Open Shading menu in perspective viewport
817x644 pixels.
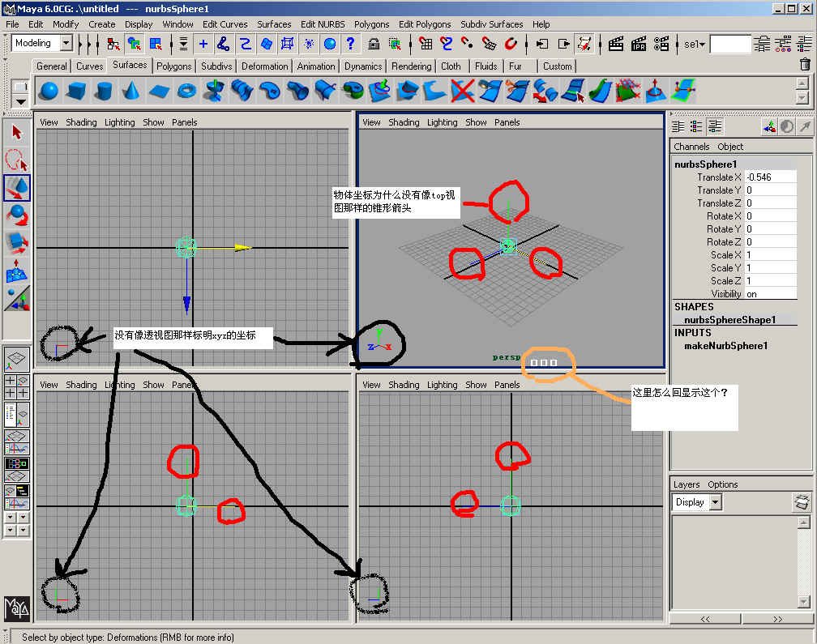click(x=404, y=122)
